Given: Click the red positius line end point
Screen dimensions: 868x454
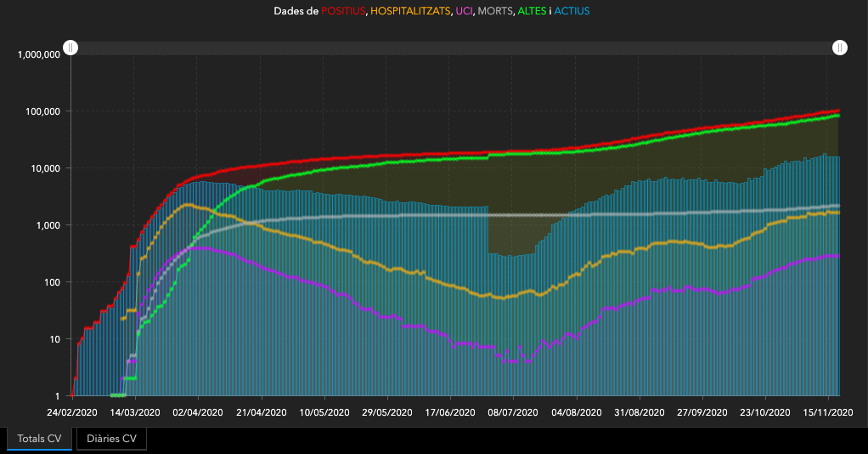Looking at the screenshot, I should coord(838,111).
